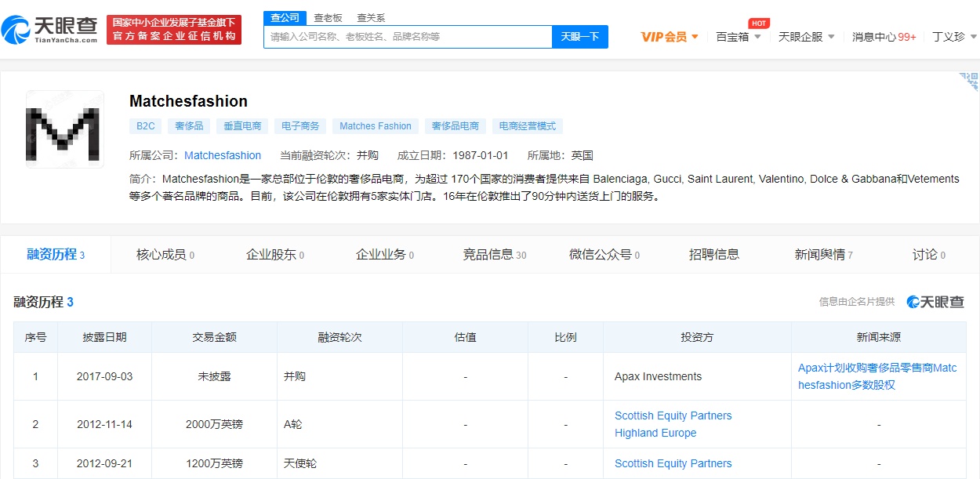Open the Highland Europe investor link
Screen dimensions: 980x479
[x=655, y=433]
